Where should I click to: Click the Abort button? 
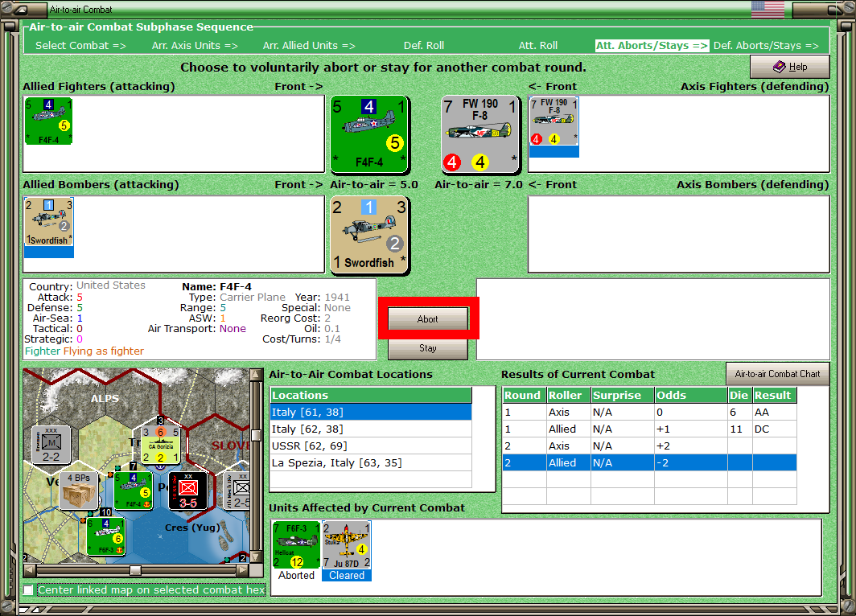(427, 318)
